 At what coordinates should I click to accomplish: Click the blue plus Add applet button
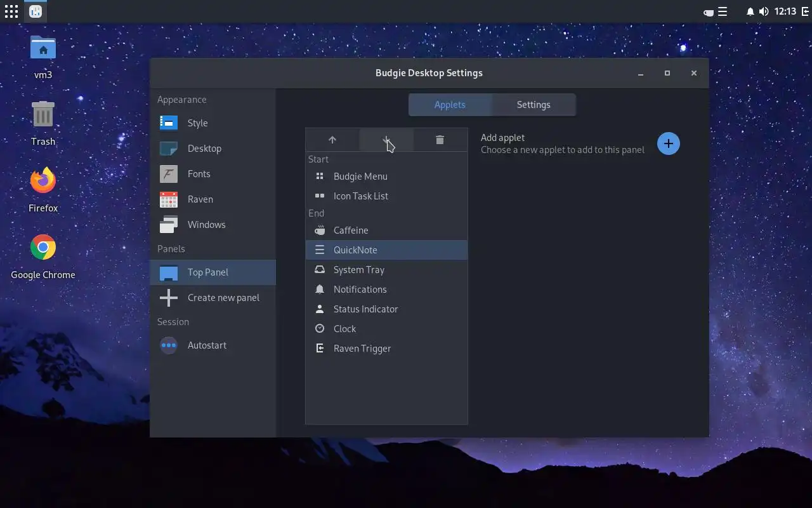coord(668,144)
